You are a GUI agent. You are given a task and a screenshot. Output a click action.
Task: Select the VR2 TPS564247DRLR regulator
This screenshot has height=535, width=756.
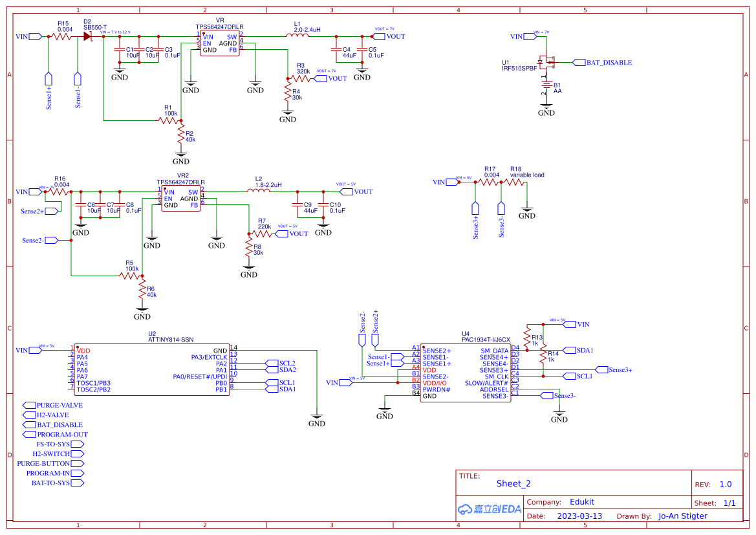(x=181, y=199)
